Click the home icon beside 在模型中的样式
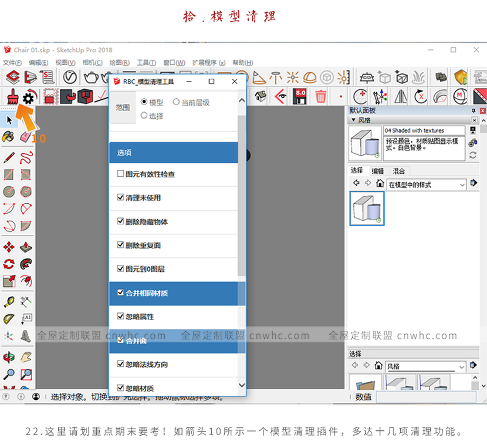This screenshot has width=487, height=448. click(x=380, y=183)
